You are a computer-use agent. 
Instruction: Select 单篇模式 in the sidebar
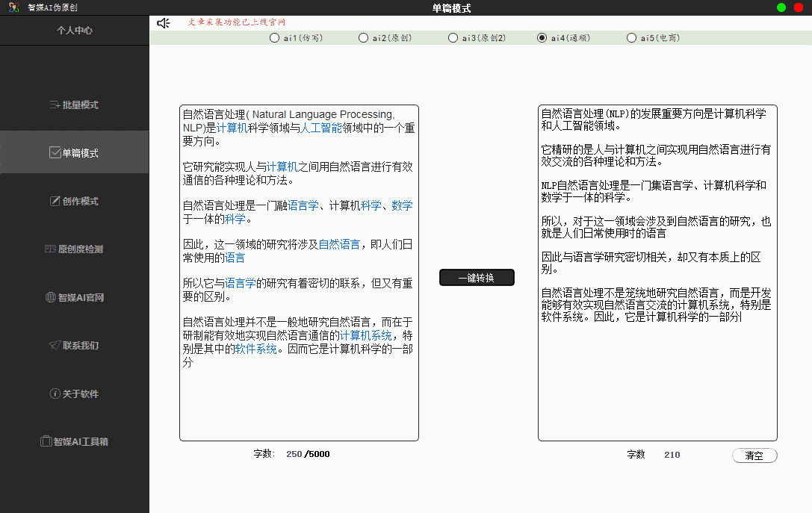coord(74,153)
